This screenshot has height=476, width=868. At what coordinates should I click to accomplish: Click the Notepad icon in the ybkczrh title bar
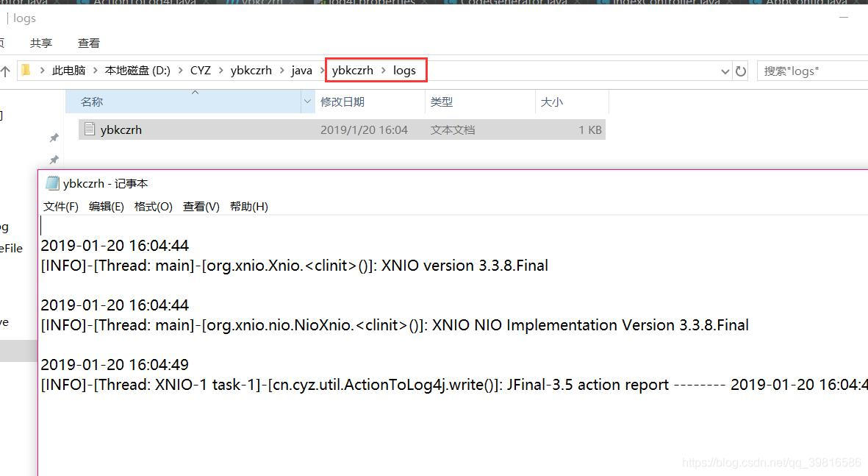(x=51, y=183)
